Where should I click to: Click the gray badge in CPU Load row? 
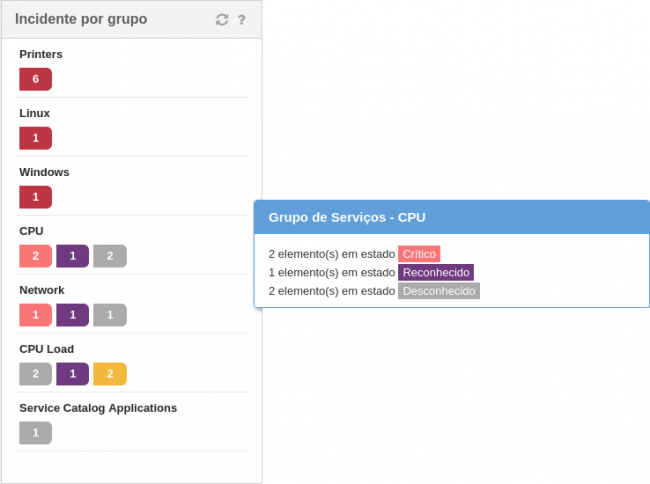(x=35, y=374)
